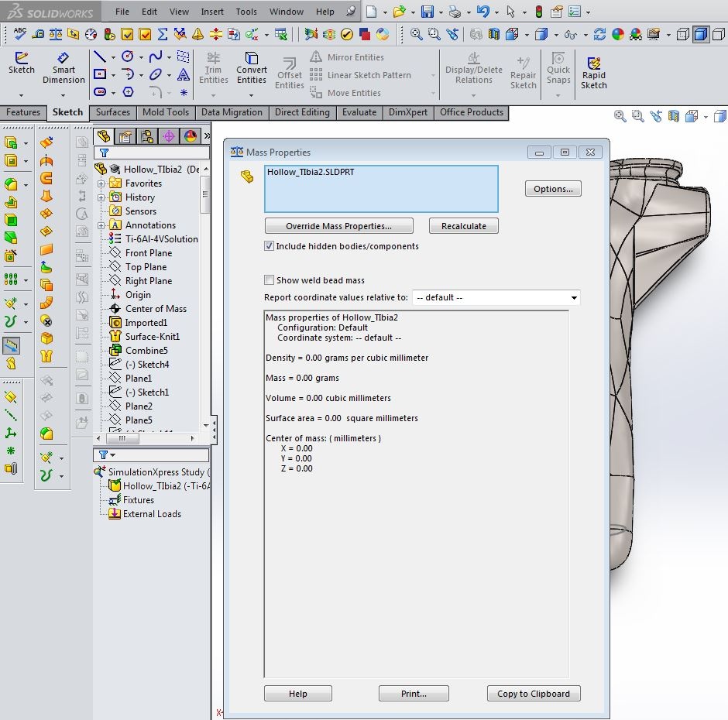Viewport: 728px width, 720px height.
Task: Open Quick Snaps tool
Action: 558,68
